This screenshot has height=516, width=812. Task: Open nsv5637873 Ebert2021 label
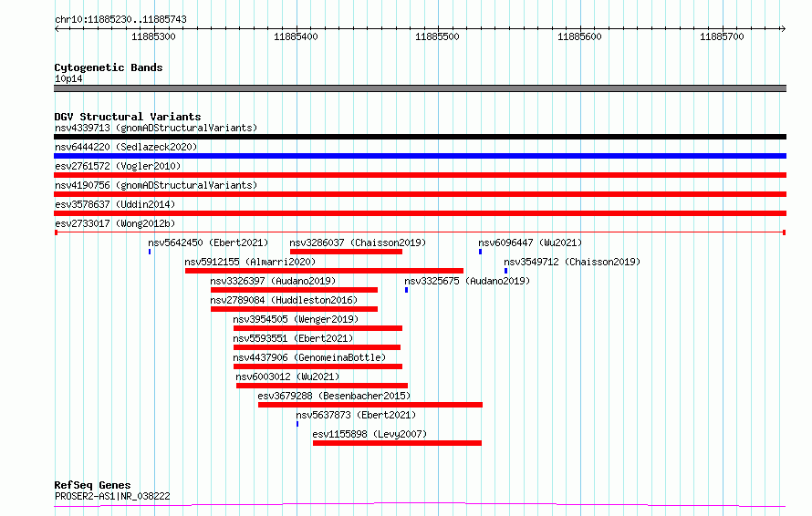(356, 415)
